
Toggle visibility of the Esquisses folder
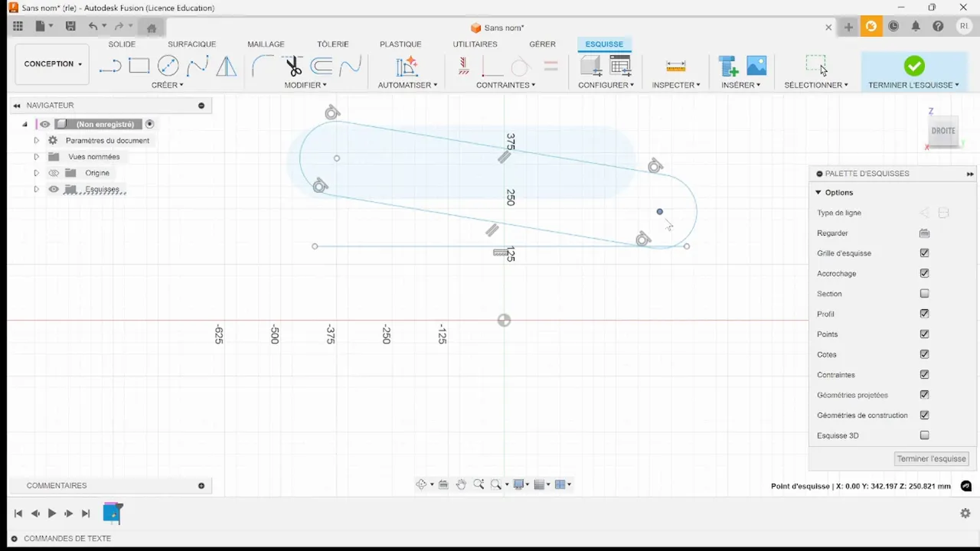click(x=53, y=189)
